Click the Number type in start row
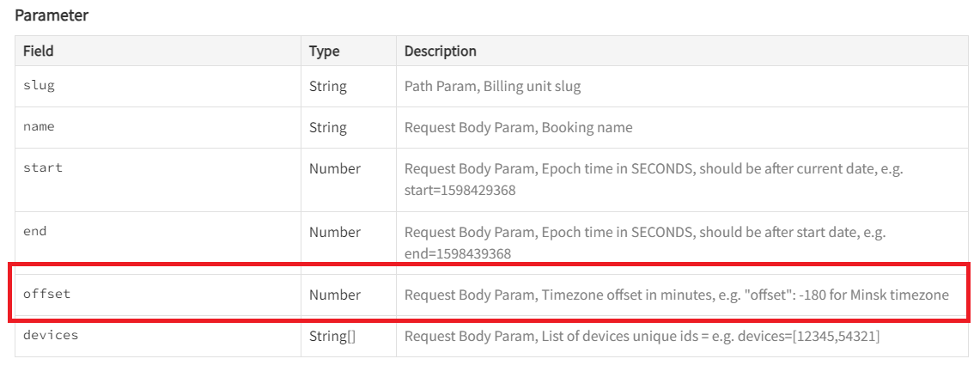This screenshot has height=365, width=980. point(335,168)
